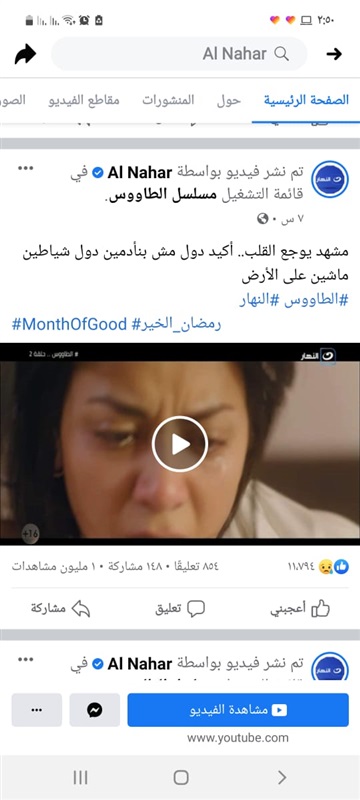360x800 pixels.
Task: Open the gray more-options button beside Messenger
Action: pos(37,710)
